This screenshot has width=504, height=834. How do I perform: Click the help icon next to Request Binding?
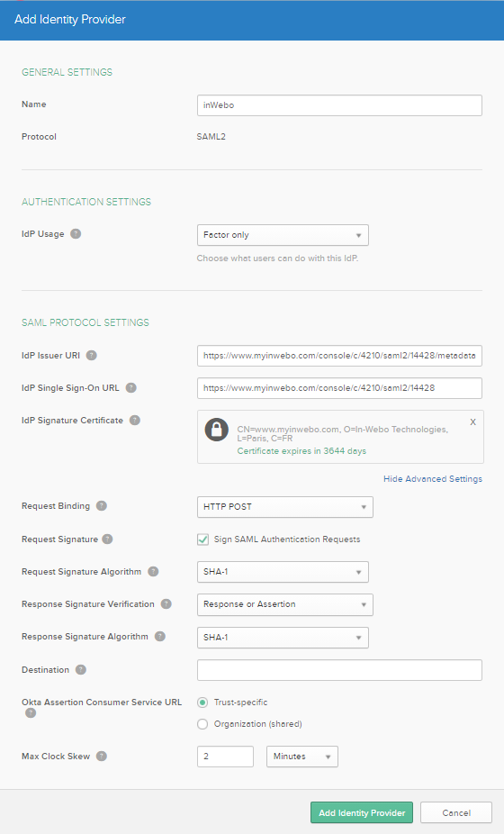102,506
